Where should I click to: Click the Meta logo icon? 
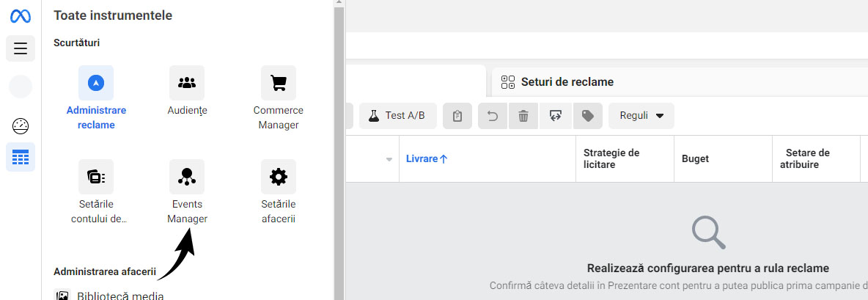click(x=21, y=16)
